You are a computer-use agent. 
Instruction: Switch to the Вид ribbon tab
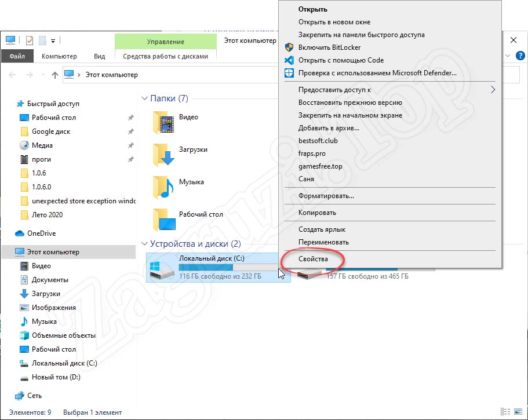pyautogui.click(x=99, y=56)
